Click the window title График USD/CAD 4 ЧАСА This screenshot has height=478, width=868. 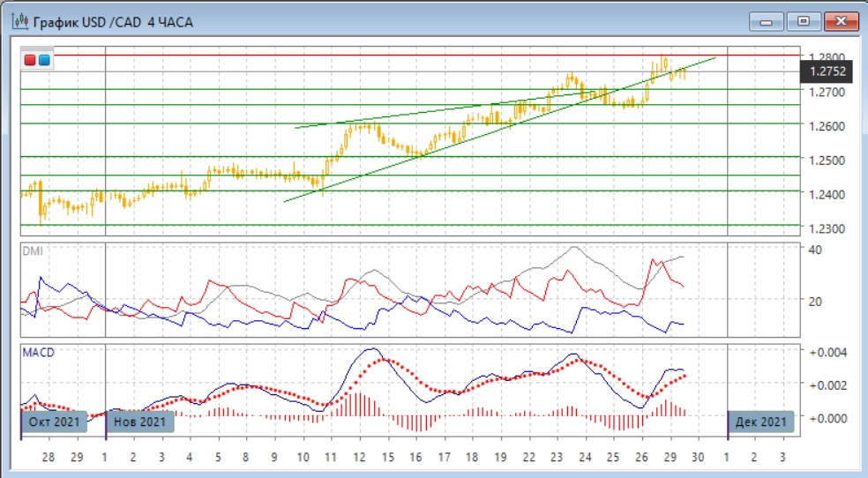[x=115, y=21]
